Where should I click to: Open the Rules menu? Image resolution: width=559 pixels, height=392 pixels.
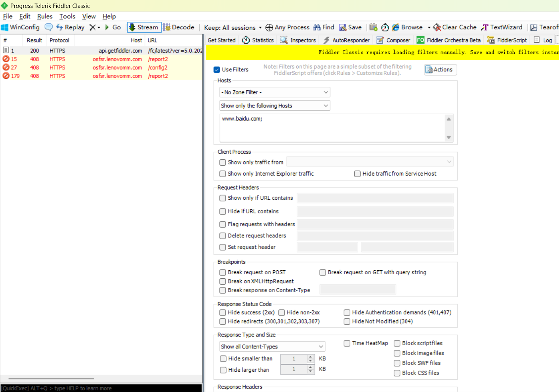[x=45, y=16]
